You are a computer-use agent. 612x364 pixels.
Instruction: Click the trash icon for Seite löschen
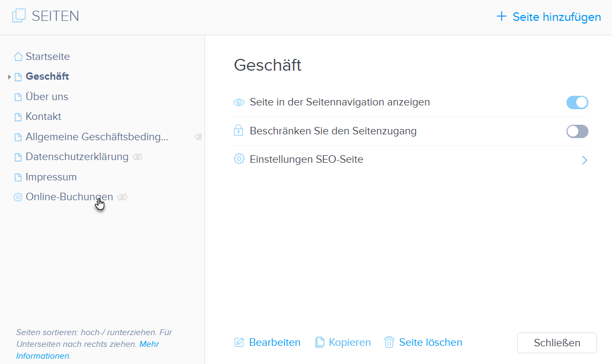point(389,342)
